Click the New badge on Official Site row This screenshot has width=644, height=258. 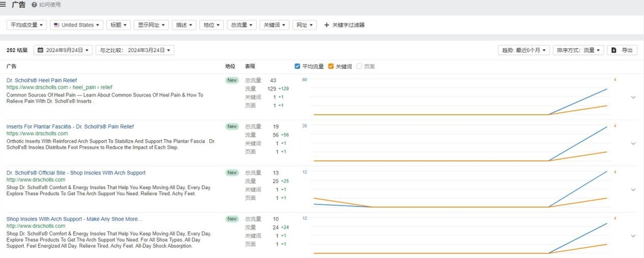pyautogui.click(x=232, y=173)
